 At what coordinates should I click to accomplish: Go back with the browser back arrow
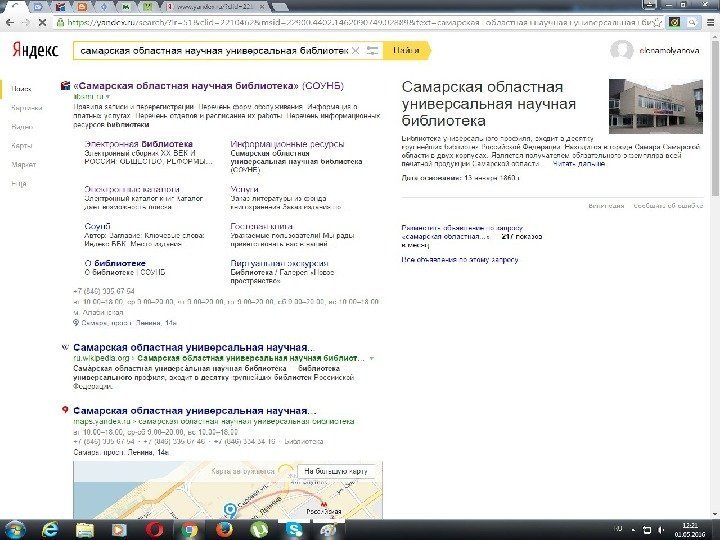tap(10, 22)
